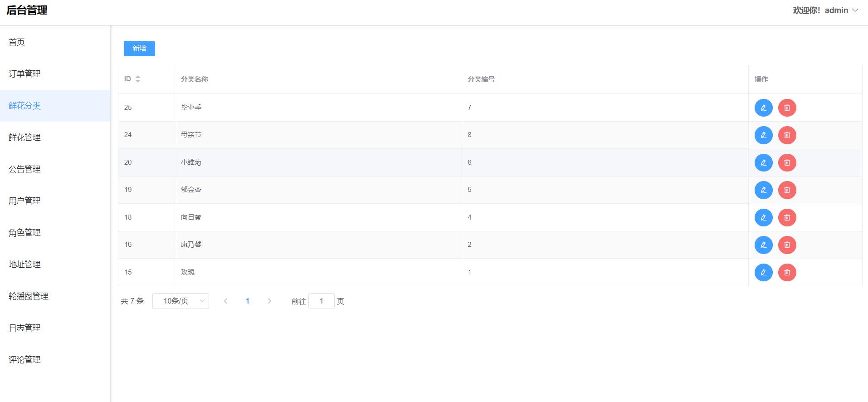Open 角色管理 in the sidebar
The height and width of the screenshot is (402, 868).
(x=55, y=233)
